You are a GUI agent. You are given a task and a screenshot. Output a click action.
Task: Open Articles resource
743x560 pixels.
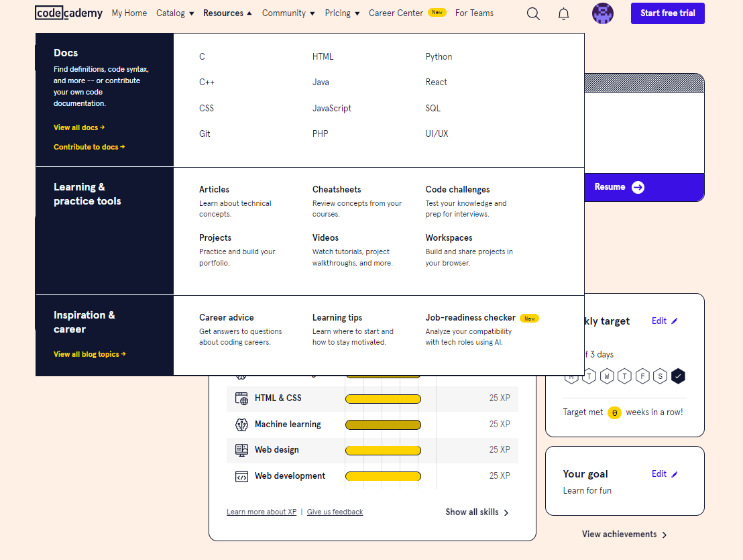214,190
